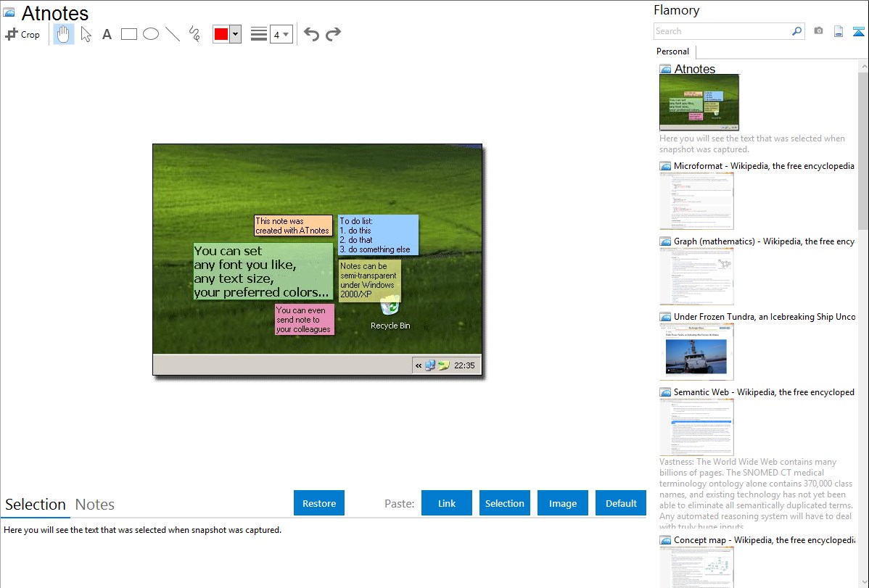This screenshot has width=869, height=588.
Task: Pick the text annotation tool
Action: [x=107, y=34]
